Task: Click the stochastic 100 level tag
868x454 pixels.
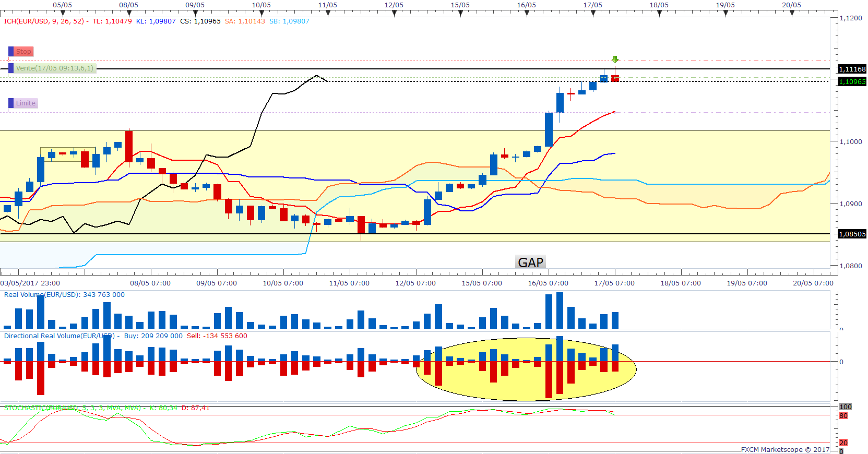Action: tap(846, 407)
